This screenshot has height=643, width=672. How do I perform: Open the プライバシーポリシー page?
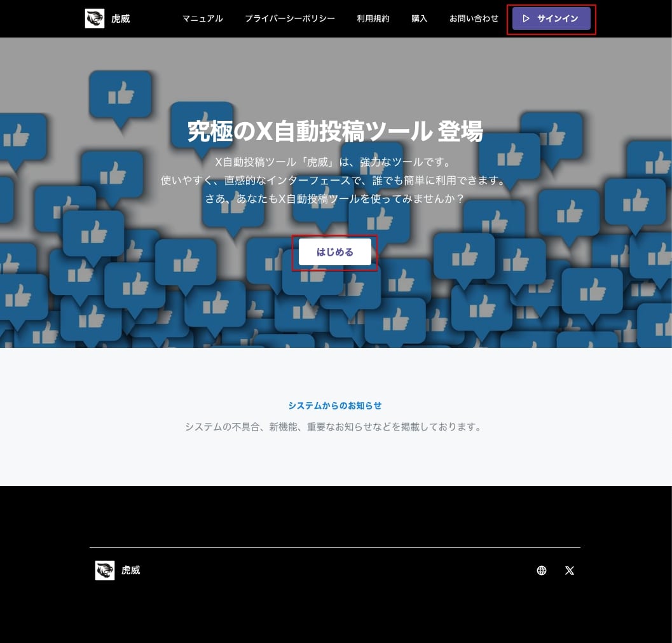(290, 18)
